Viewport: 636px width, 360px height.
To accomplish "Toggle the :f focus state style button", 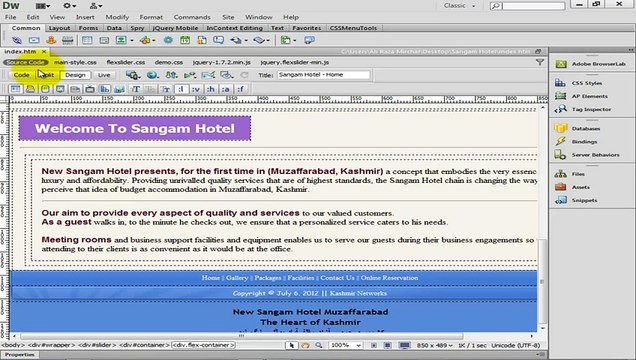I will pyautogui.click(x=241, y=89).
